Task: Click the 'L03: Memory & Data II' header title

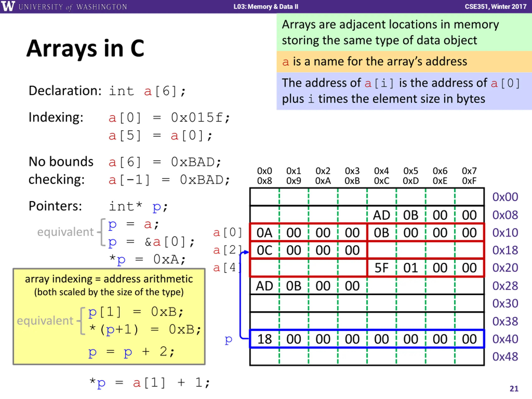Action: tap(266, 6)
